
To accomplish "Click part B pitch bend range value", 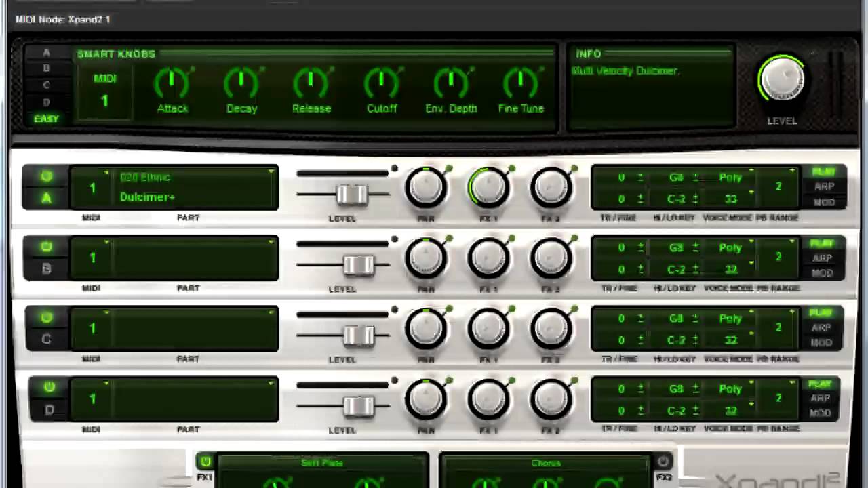I will (x=778, y=257).
